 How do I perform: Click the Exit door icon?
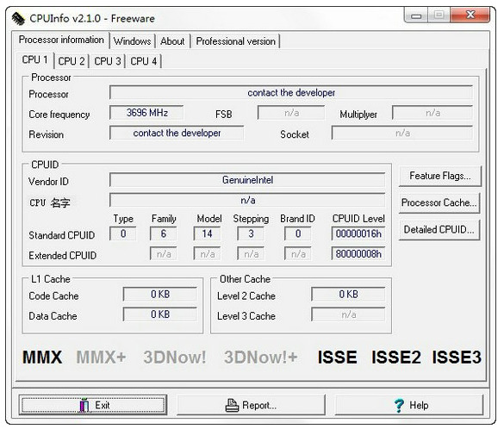pos(84,405)
